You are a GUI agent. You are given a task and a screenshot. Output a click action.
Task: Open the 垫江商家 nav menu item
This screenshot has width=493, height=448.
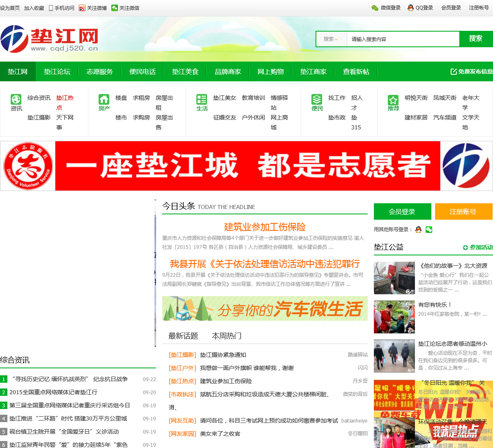[313, 71]
